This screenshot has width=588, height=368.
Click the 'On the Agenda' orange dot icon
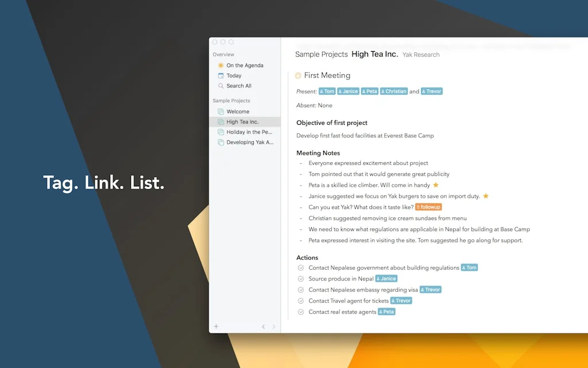pyautogui.click(x=220, y=66)
